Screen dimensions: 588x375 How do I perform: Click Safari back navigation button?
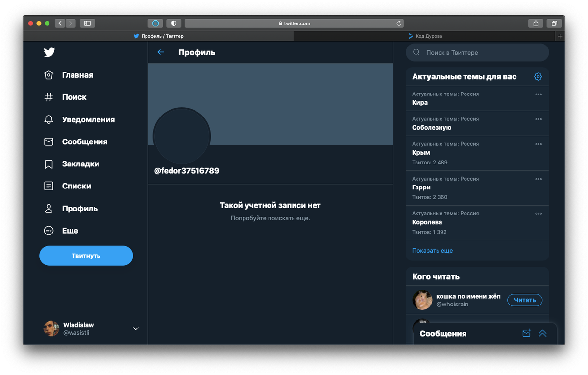60,23
